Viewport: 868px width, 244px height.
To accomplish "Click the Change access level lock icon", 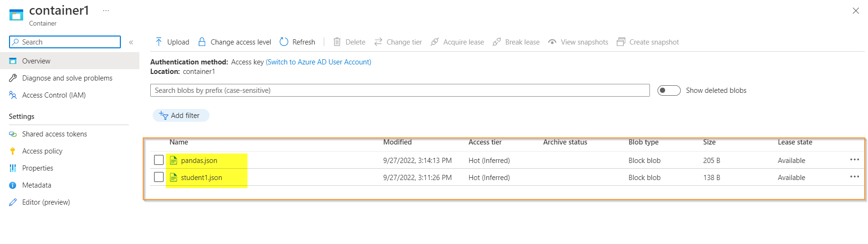I will [x=202, y=42].
